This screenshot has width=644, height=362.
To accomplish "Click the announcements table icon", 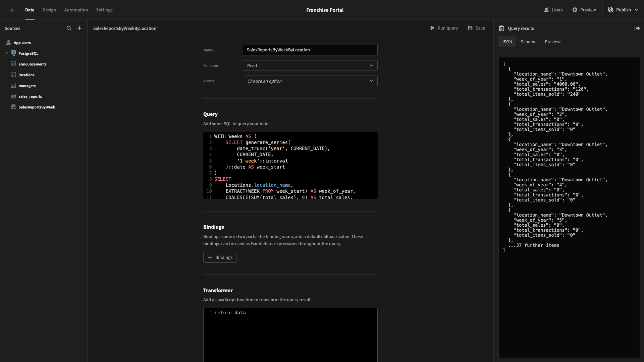I will (13, 64).
